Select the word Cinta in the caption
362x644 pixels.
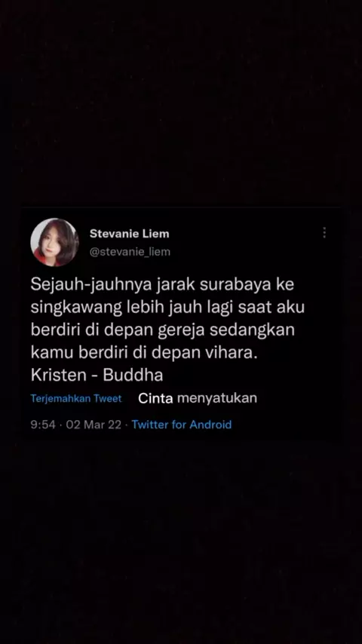point(155,398)
